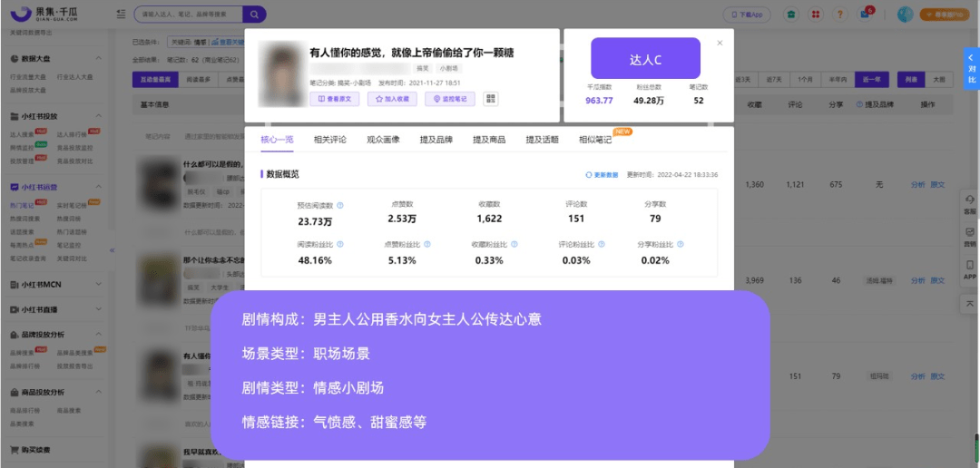Switch to the 提及话题 tab
This screenshot has width=980, height=468.
[x=543, y=140]
